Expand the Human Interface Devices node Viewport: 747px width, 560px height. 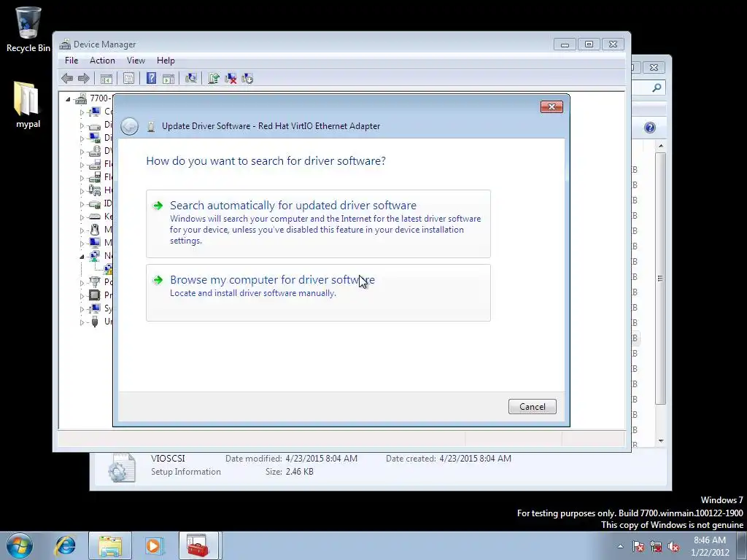pyautogui.click(x=82, y=191)
